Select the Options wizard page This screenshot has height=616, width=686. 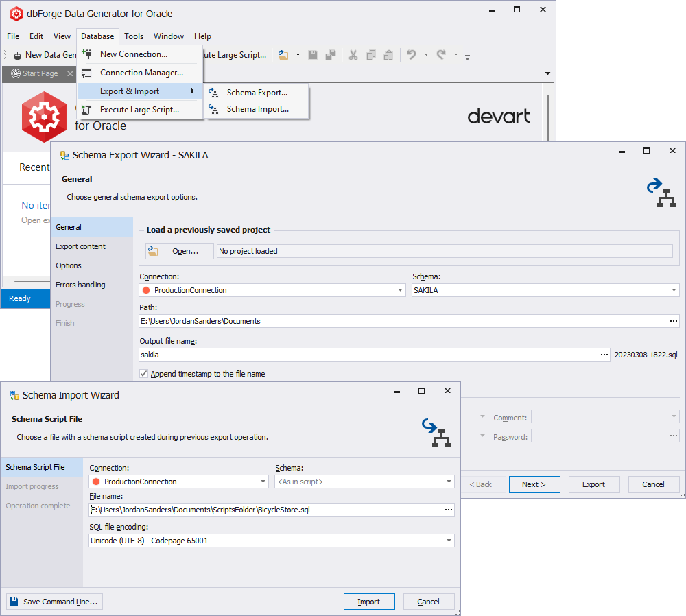point(92,265)
